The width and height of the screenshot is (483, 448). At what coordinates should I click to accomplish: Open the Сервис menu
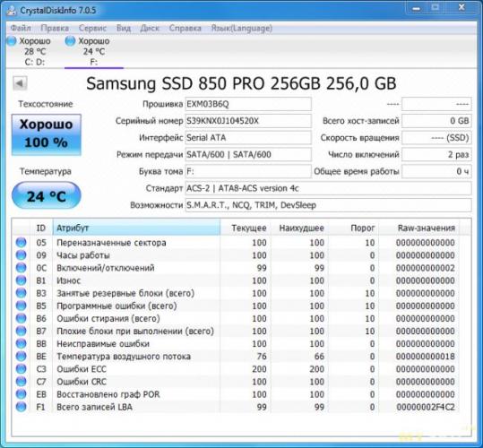click(x=92, y=29)
